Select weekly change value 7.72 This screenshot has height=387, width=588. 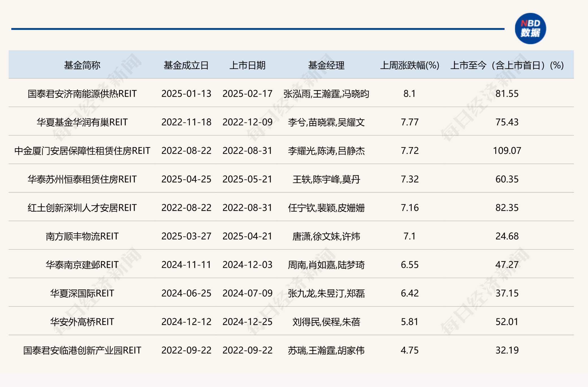coord(410,151)
